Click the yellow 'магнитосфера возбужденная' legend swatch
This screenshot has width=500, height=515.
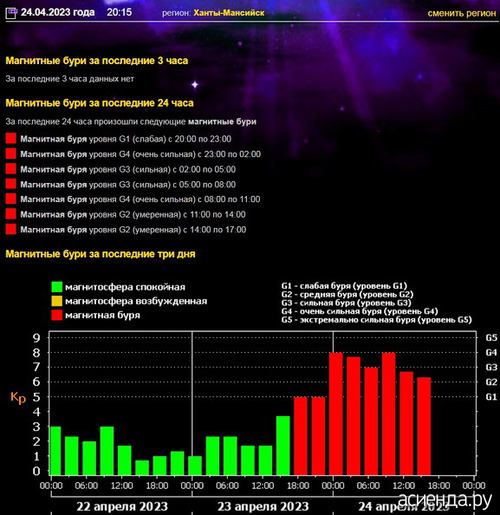[x=57, y=301]
